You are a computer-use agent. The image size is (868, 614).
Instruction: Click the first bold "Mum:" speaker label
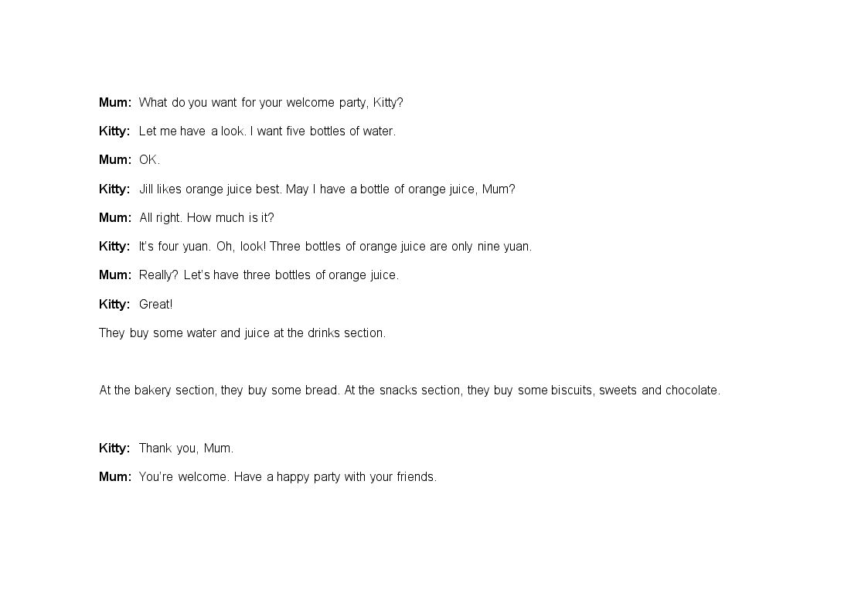115,102
